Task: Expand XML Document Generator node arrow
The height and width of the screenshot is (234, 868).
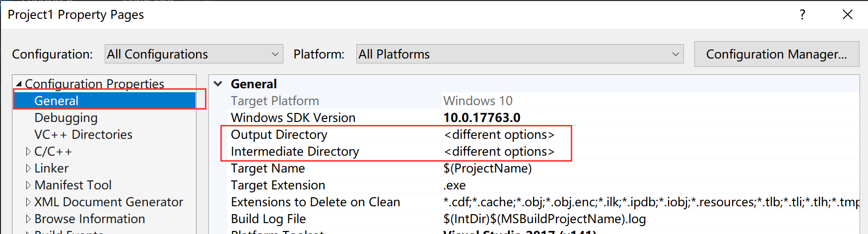Action: coord(28,202)
